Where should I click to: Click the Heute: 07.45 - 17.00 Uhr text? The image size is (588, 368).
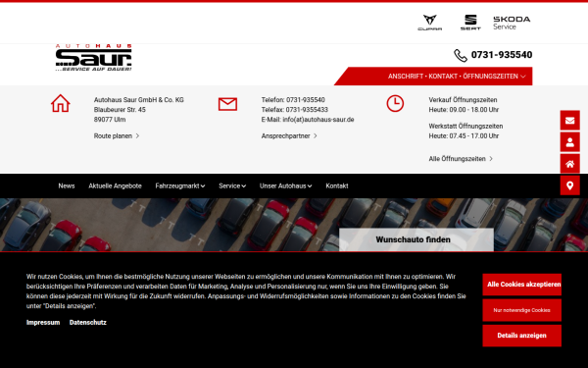[x=464, y=136]
